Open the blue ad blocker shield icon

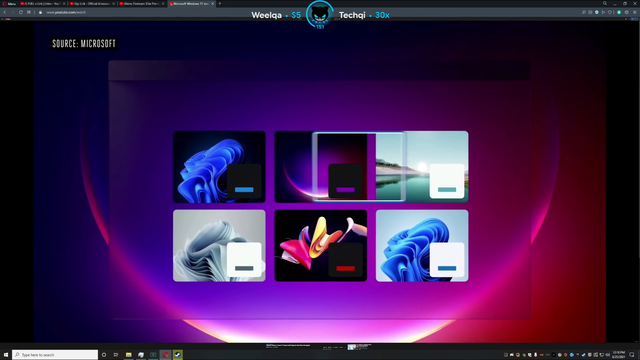click(x=597, y=12)
